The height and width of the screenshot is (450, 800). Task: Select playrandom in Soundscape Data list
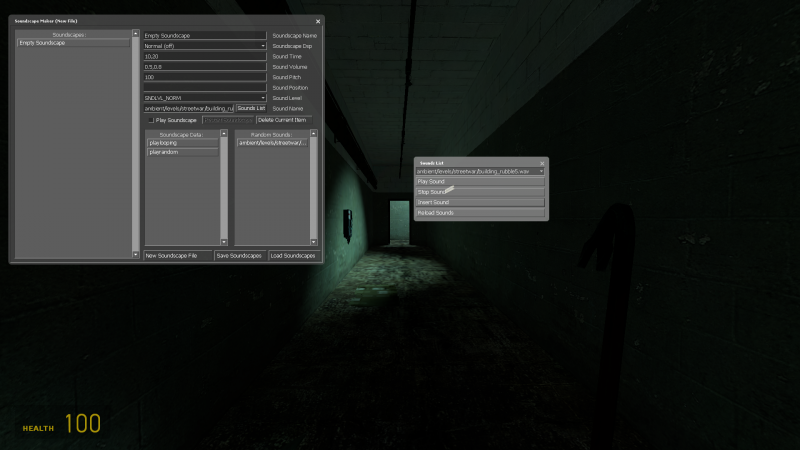point(183,152)
